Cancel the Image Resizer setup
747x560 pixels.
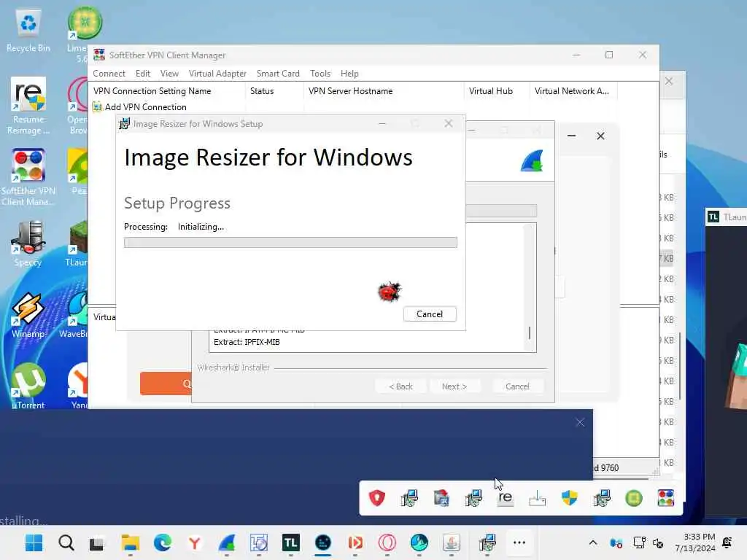[x=430, y=314]
